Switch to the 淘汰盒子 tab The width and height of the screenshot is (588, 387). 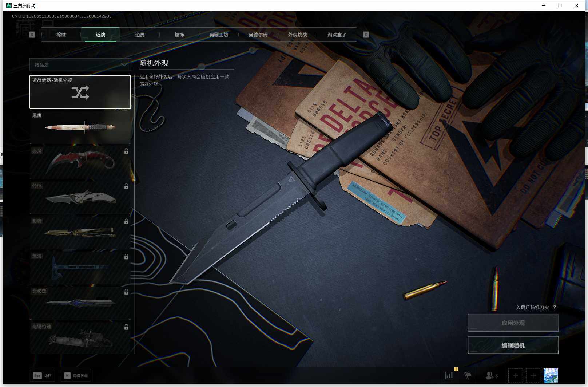click(x=337, y=35)
